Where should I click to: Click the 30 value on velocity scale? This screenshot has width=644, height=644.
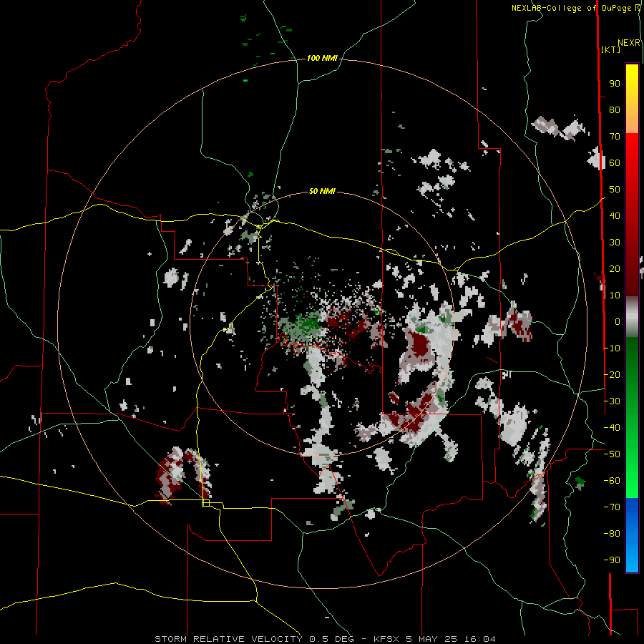tap(615, 243)
